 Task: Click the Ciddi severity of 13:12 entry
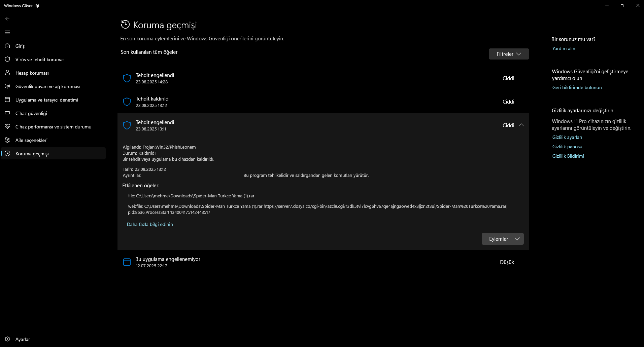508,102
